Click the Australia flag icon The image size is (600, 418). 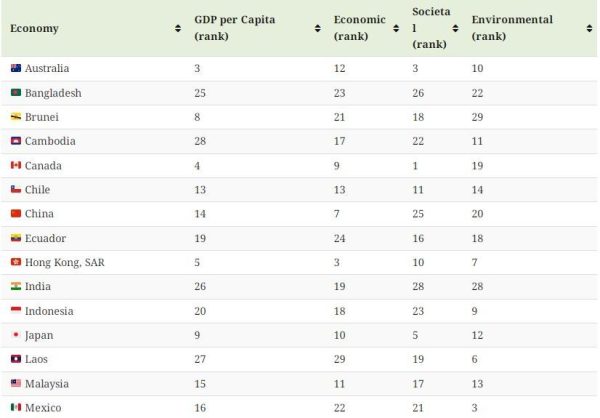[x=16, y=68]
